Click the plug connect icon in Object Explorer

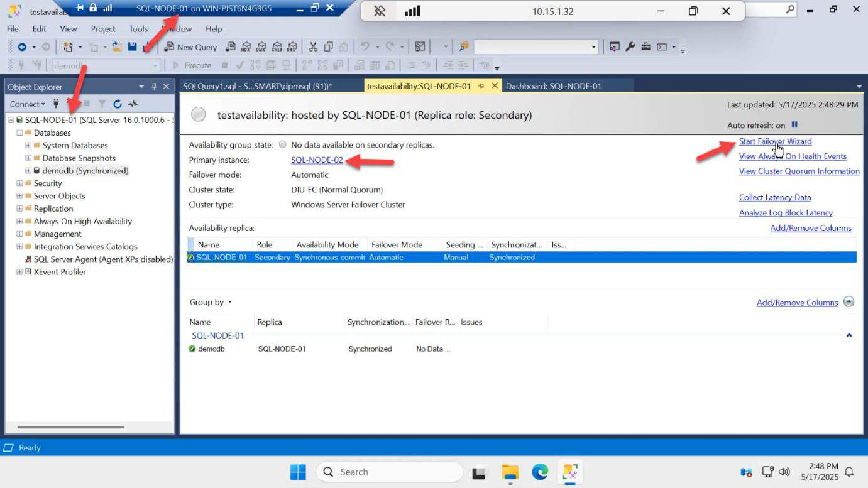click(x=56, y=104)
